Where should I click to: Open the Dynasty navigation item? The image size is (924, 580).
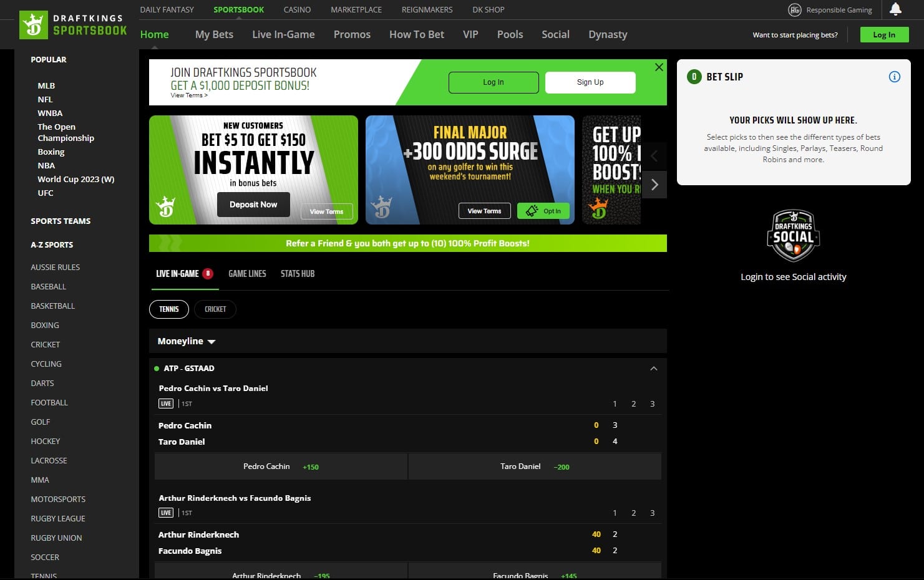pyautogui.click(x=608, y=34)
